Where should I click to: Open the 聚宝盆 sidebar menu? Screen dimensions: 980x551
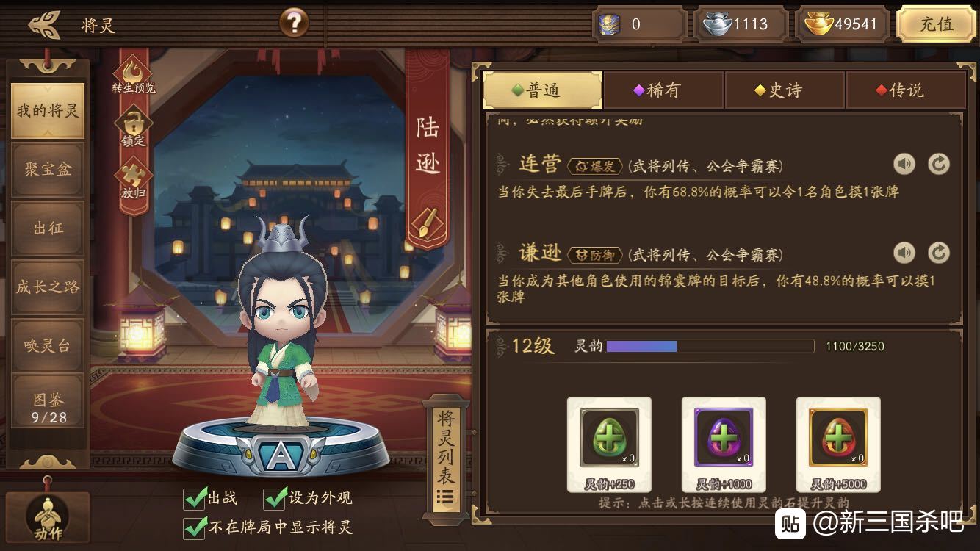tap(48, 170)
